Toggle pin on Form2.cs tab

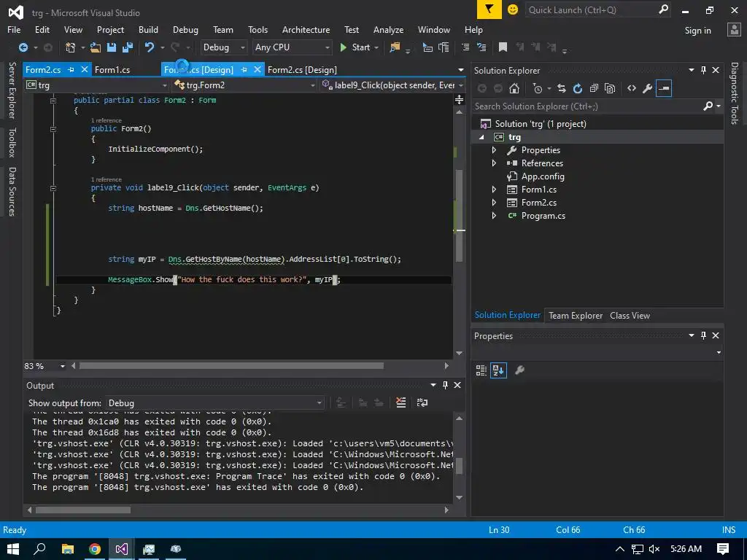(71, 69)
